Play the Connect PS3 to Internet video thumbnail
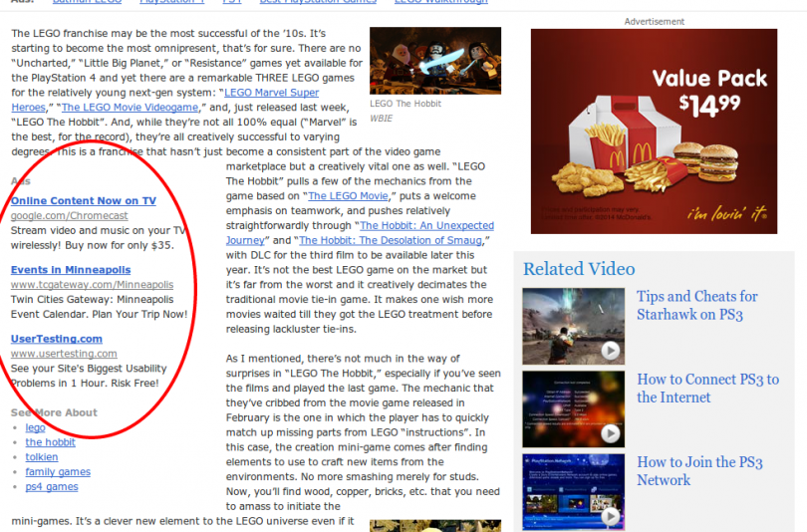 [573, 409]
